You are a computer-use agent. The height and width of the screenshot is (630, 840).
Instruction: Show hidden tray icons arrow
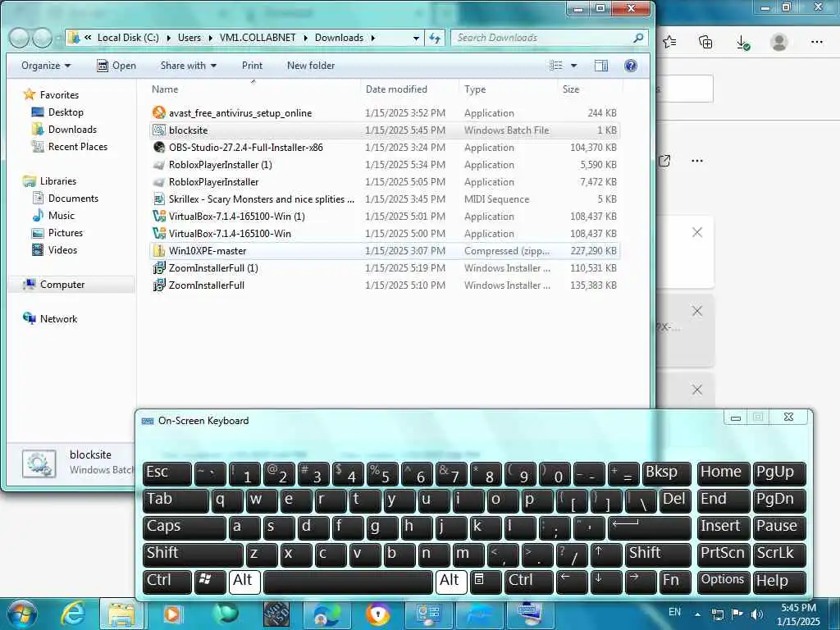(697, 614)
